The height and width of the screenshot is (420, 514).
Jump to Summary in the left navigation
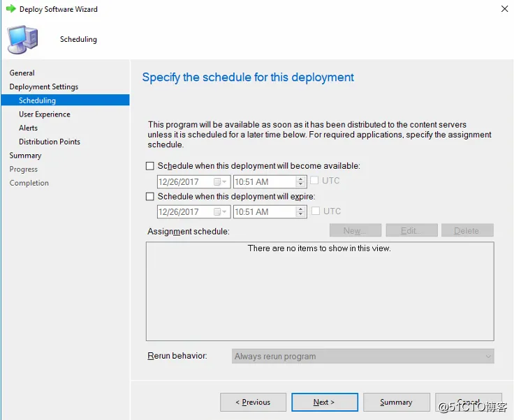[x=25, y=156]
